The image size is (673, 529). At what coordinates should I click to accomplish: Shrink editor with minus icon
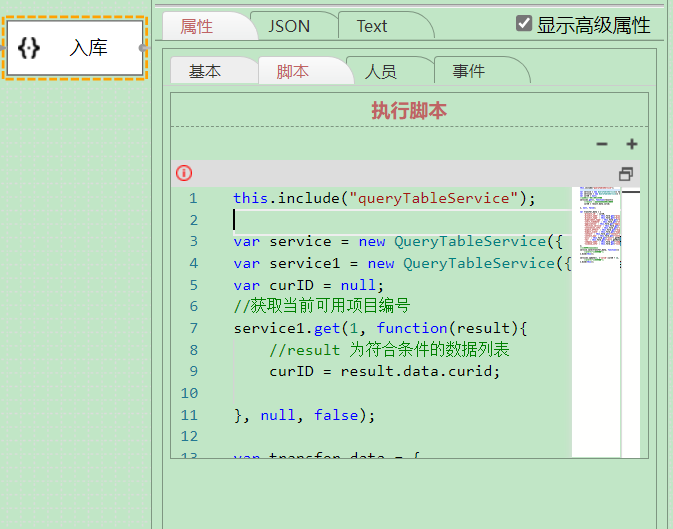(602, 144)
